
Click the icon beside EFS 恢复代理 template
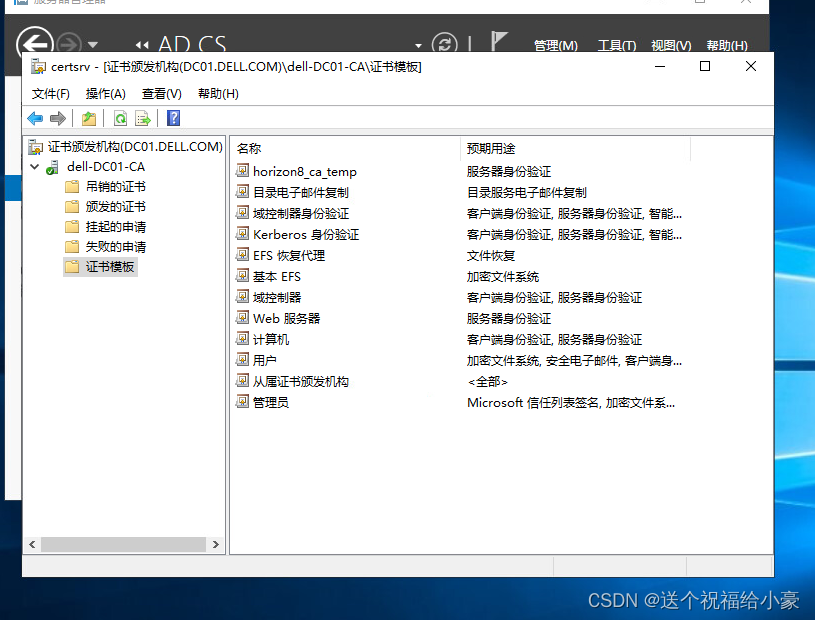click(x=242, y=255)
